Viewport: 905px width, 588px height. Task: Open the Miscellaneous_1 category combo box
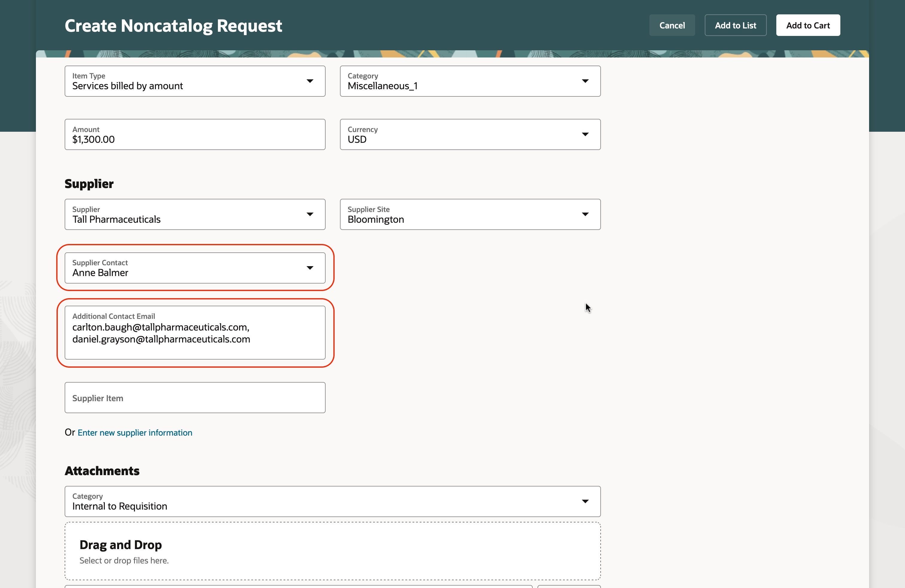tap(456, 81)
